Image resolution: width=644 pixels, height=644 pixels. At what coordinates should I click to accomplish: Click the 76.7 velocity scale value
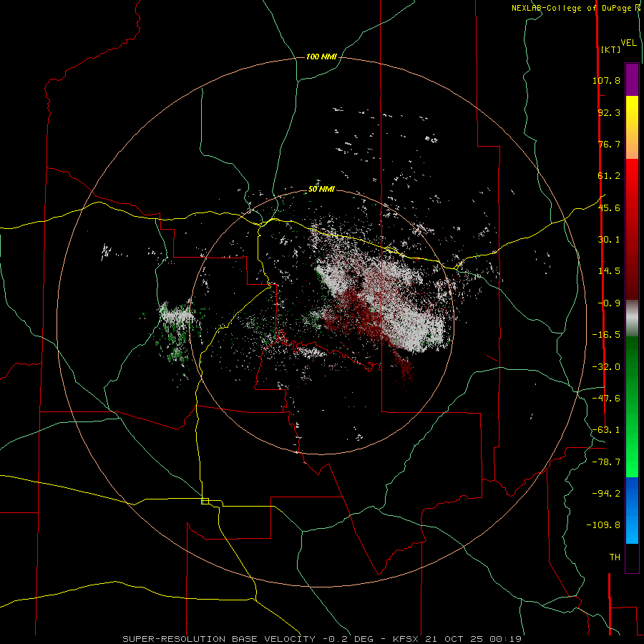609,144
